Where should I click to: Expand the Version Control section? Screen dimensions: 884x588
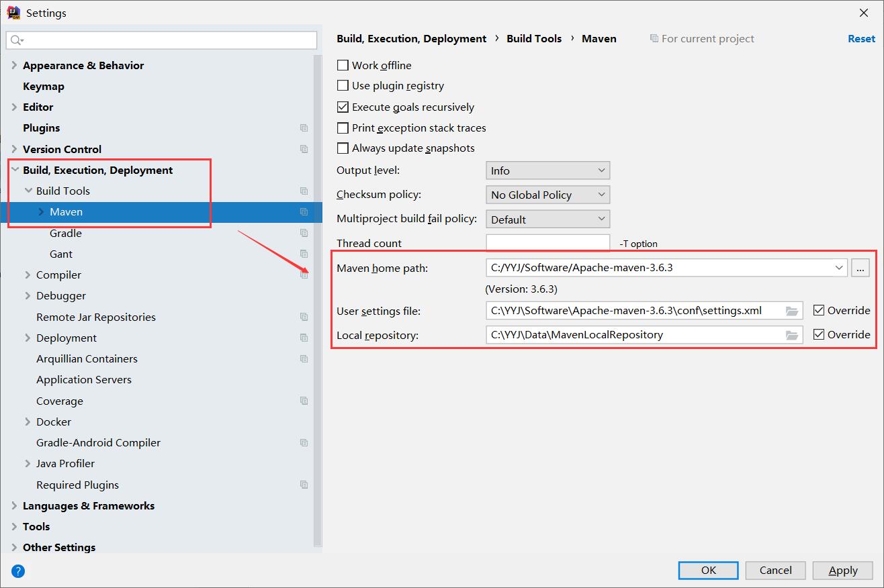15,149
